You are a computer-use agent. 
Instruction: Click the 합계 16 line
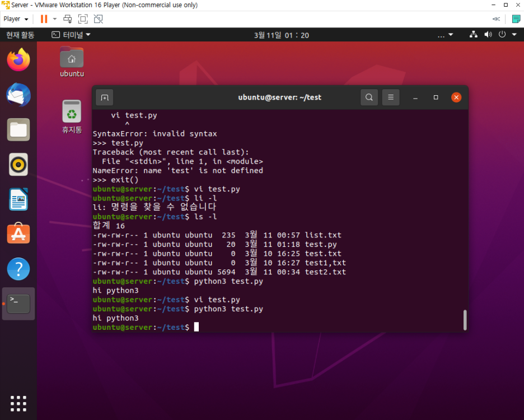coord(109,225)
